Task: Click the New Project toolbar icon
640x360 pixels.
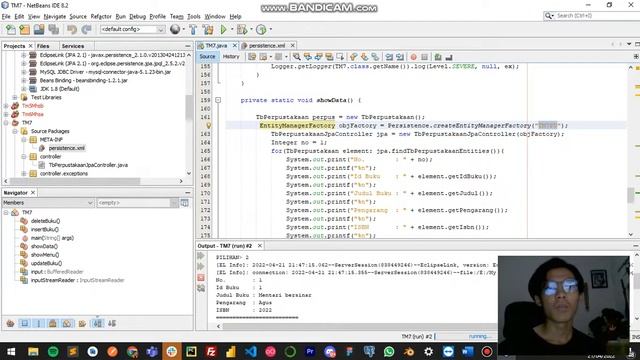Action: point(24,29)
